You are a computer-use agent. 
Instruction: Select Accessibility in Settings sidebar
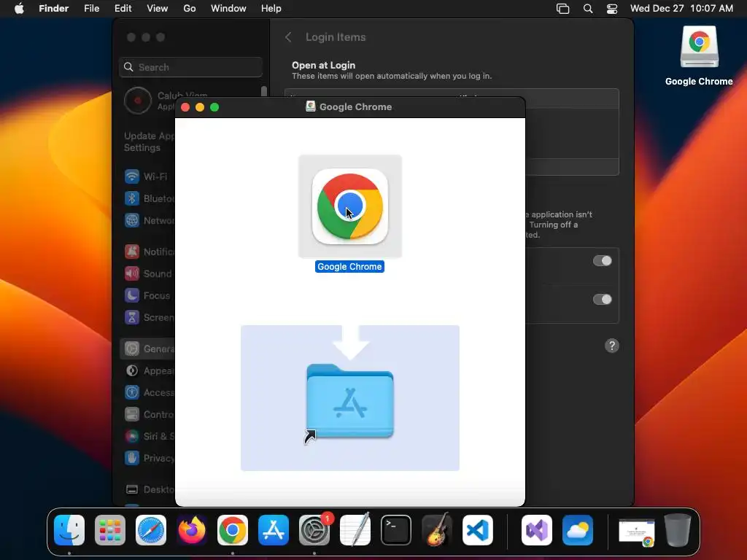147,393
